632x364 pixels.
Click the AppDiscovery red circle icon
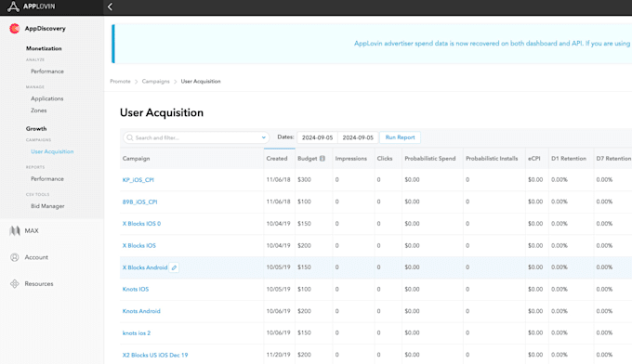pyautogui.click(x=15, y=29)
